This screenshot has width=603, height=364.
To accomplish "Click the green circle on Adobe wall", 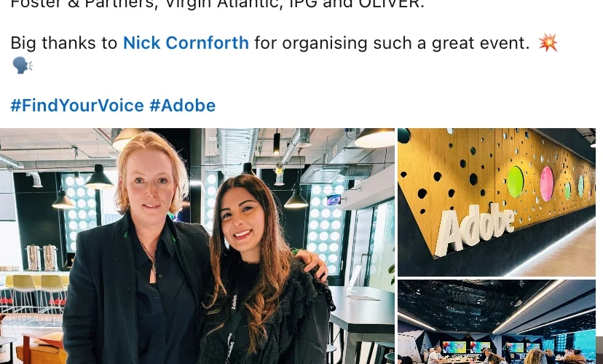I will coord(516,182).
